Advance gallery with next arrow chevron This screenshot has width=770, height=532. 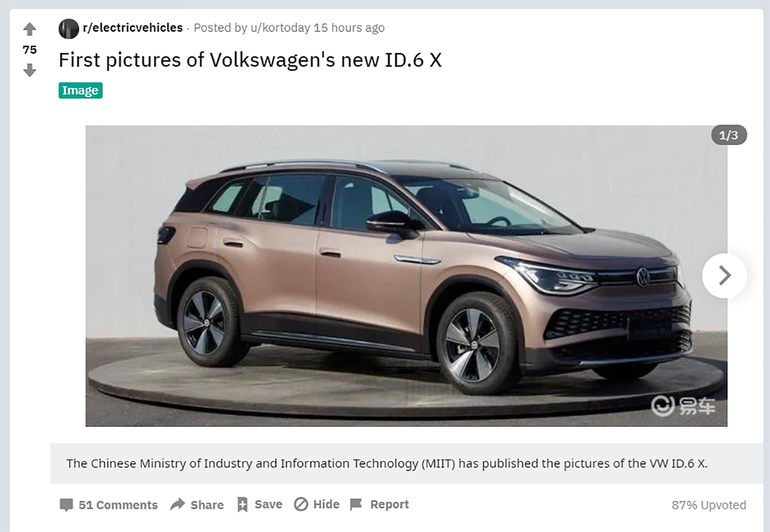coord(724,275)
